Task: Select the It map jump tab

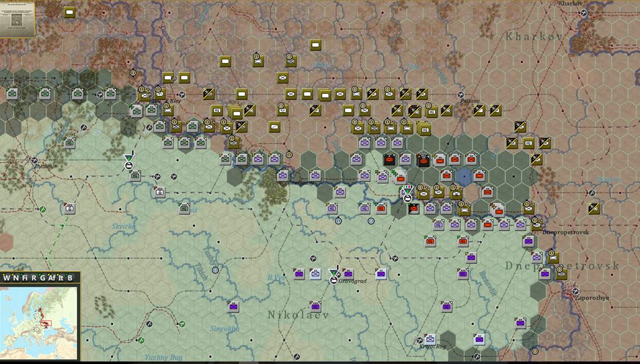Action: coord(61,278)
